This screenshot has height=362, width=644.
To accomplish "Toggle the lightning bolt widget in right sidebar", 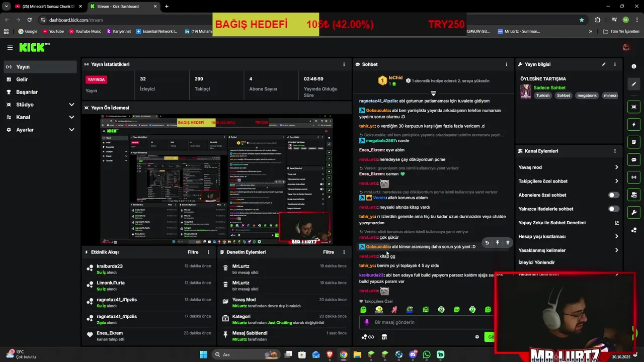I will point(634,124).
